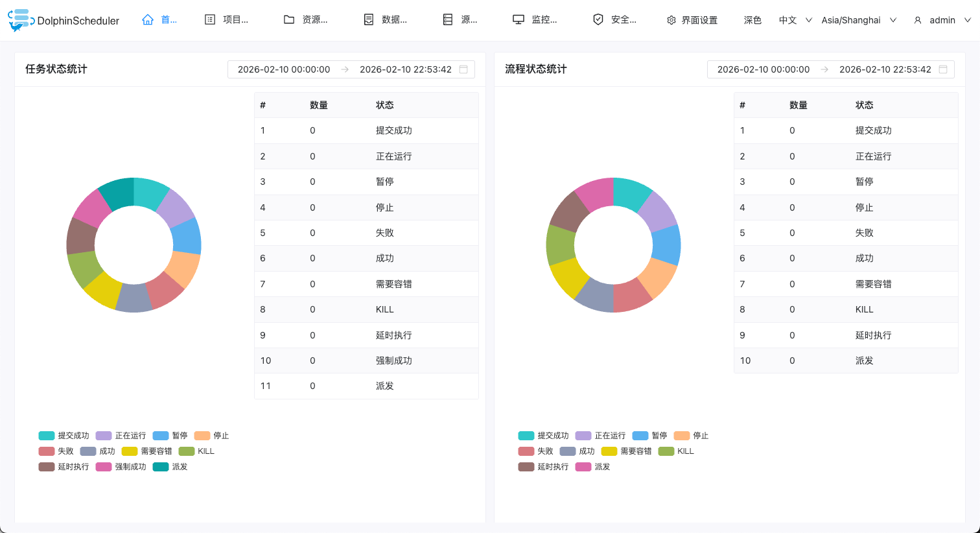This screenshot has width=980, height=533.
Task: Open 监控 with the monitor icon
Action: [x=518, y=19]
